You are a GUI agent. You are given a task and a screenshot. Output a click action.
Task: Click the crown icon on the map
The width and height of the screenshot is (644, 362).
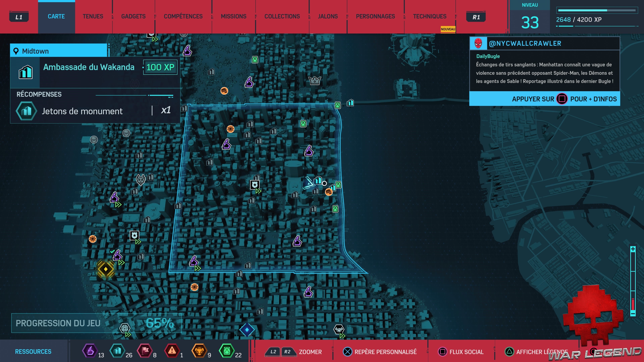[314, 80]
